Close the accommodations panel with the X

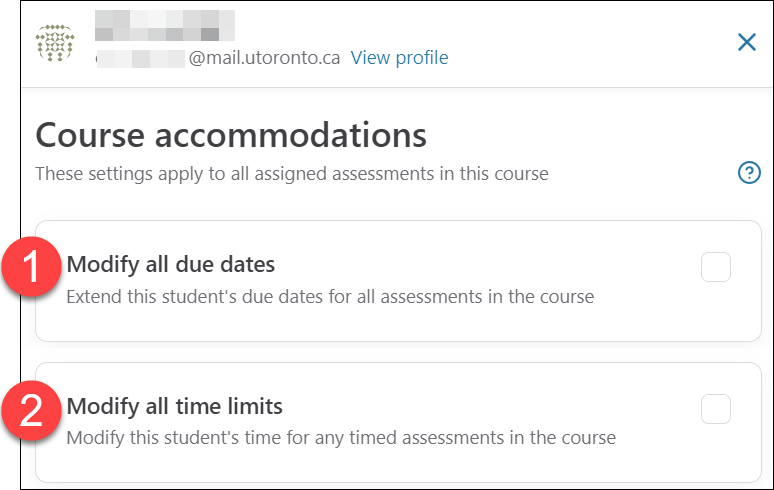746,42
